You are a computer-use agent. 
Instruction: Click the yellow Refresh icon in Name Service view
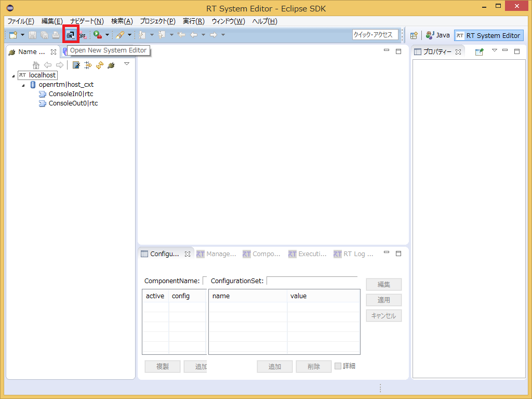click(x=99, y=65)
